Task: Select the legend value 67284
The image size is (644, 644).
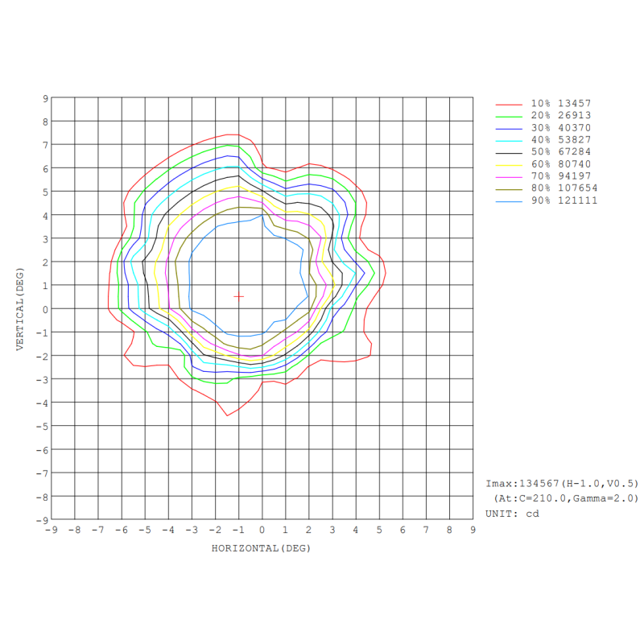Action: click(x=575, y=152)
